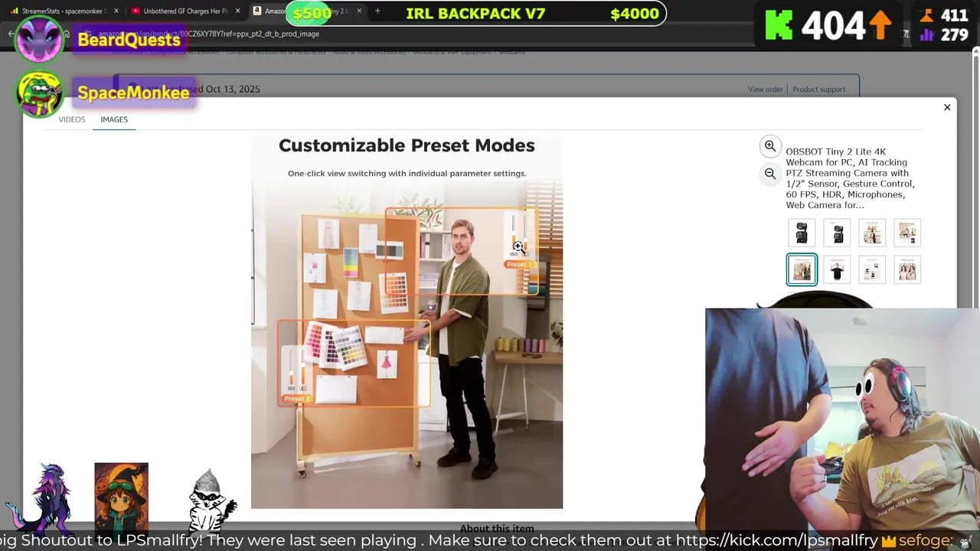The width and height of the screenshot is (980, 551).
Task: Zoom out using the magnifier minus icon
Action: coord(769,174)
